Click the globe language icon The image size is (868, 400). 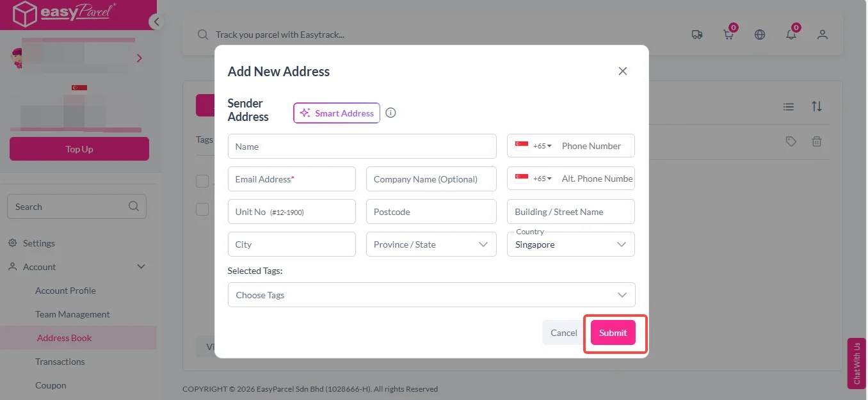click(760, 35)
